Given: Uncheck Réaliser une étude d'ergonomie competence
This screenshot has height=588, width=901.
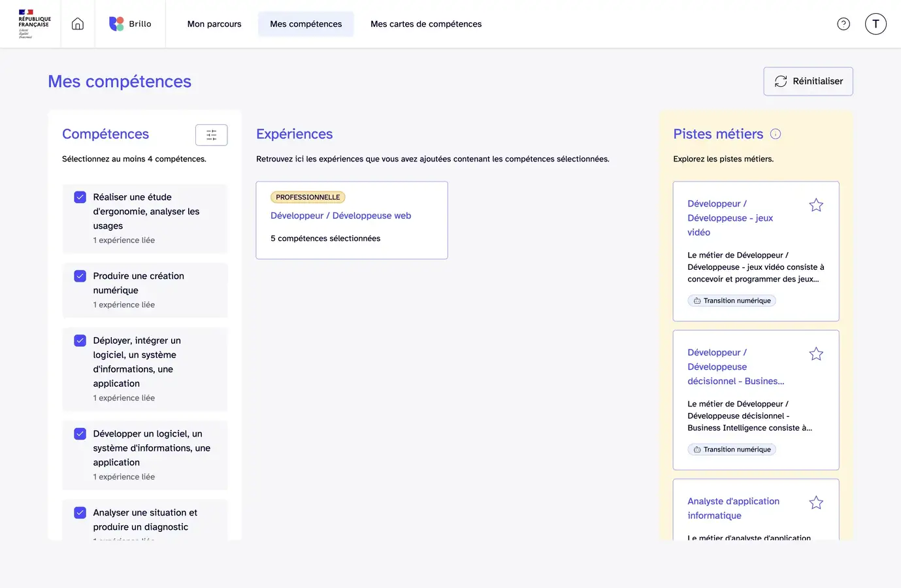Looking at the screenshot, I should click(80, 197).
